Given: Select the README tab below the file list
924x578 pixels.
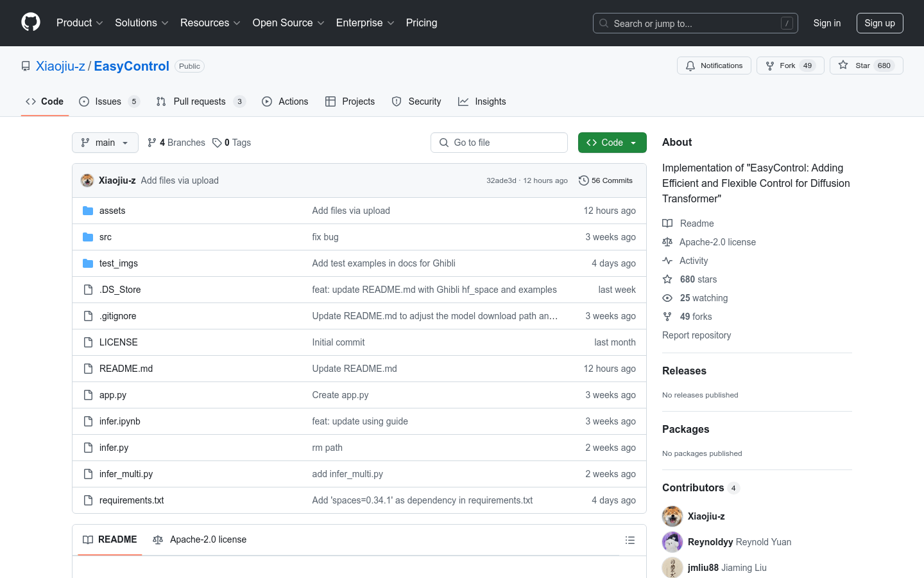Looking at the screenshot, I should click(110, 539).
